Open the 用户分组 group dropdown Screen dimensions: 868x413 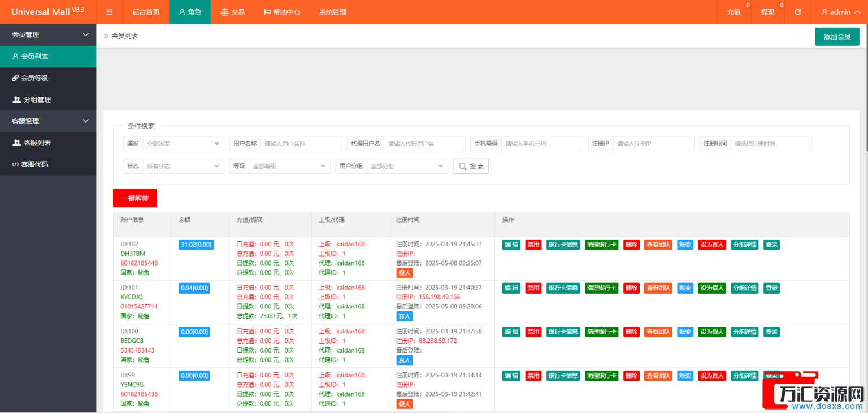click(407, 166)
